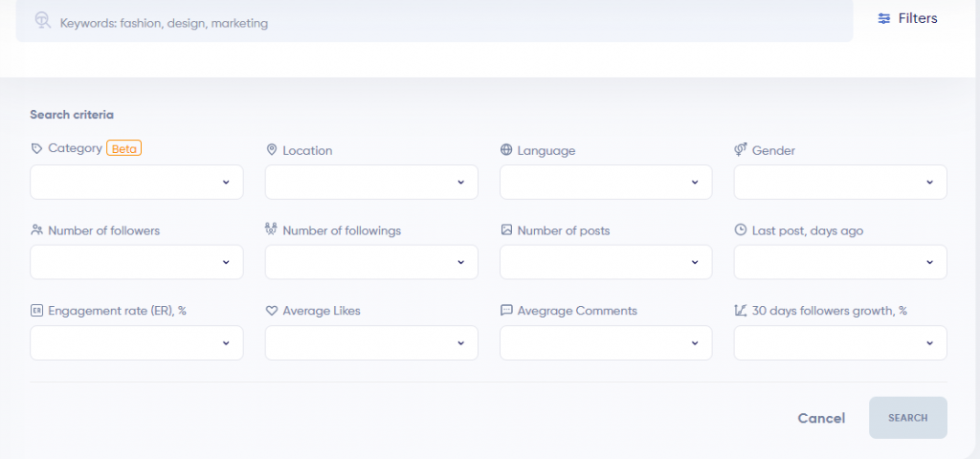Expand the Location dropdown
This screenshot has height=459, width=980.
point(371,183)
